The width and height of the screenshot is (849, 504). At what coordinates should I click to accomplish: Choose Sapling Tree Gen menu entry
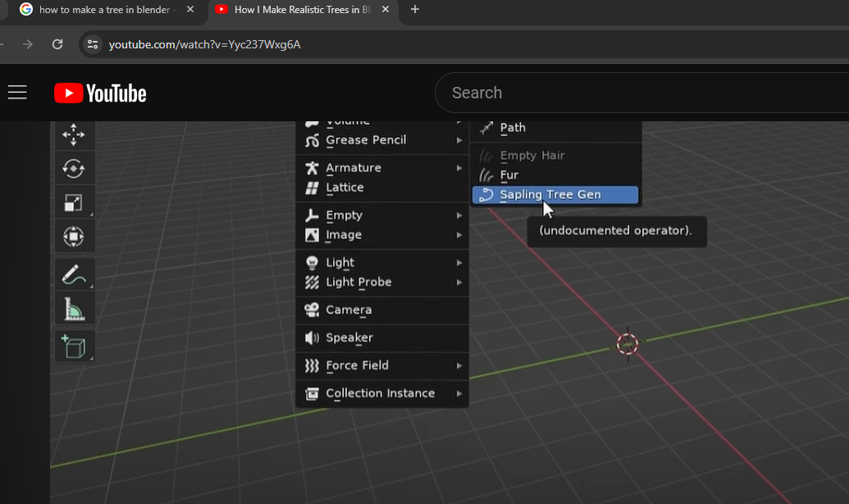tap(555, 195)
